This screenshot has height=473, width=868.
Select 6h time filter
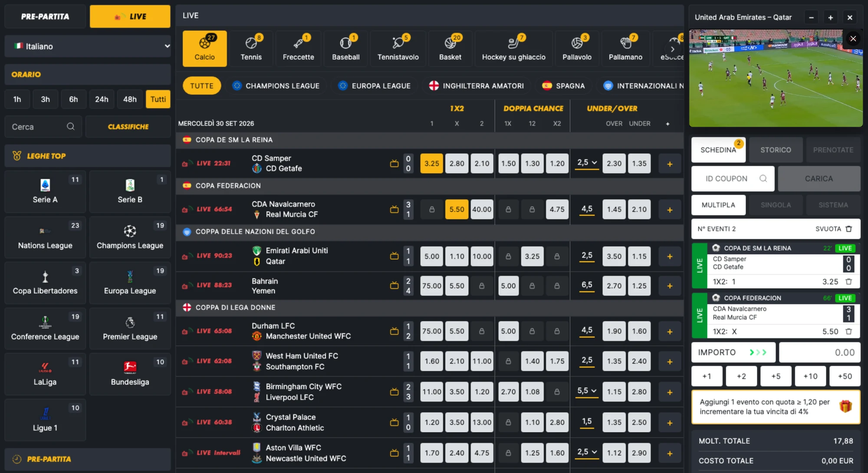pos(73,99)
